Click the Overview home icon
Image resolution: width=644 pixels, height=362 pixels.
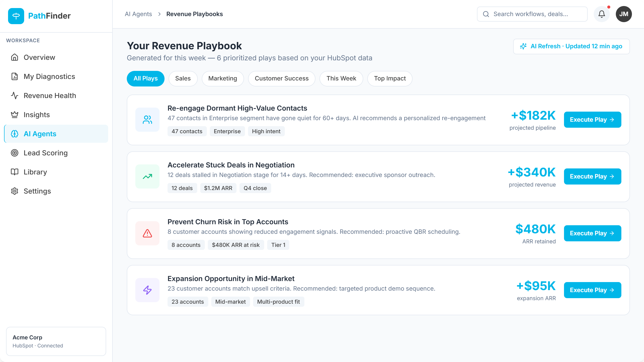pyautogui.click(x=15, y=57)
